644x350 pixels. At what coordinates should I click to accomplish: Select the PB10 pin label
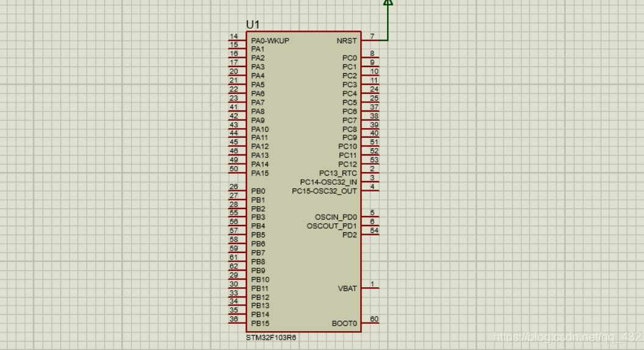[x=261, y=279]
